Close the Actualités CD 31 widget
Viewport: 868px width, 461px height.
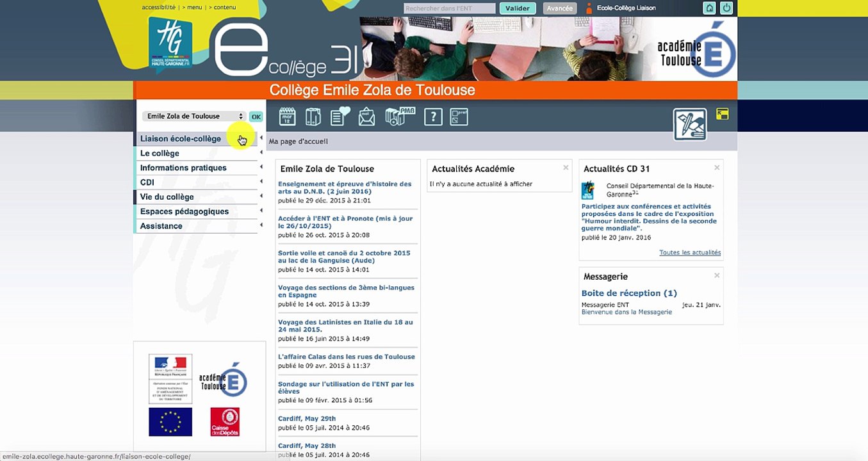click(x=717, y=168)
